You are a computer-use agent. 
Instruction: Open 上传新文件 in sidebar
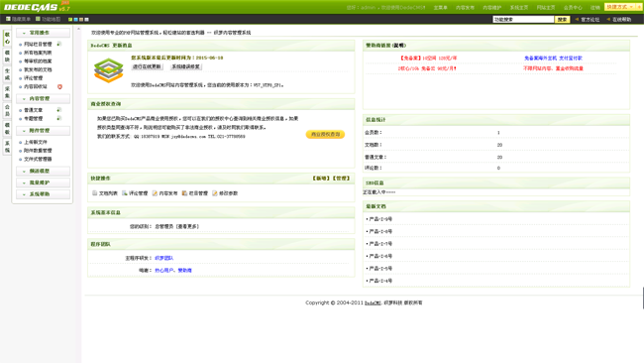(x=36, y=142)
